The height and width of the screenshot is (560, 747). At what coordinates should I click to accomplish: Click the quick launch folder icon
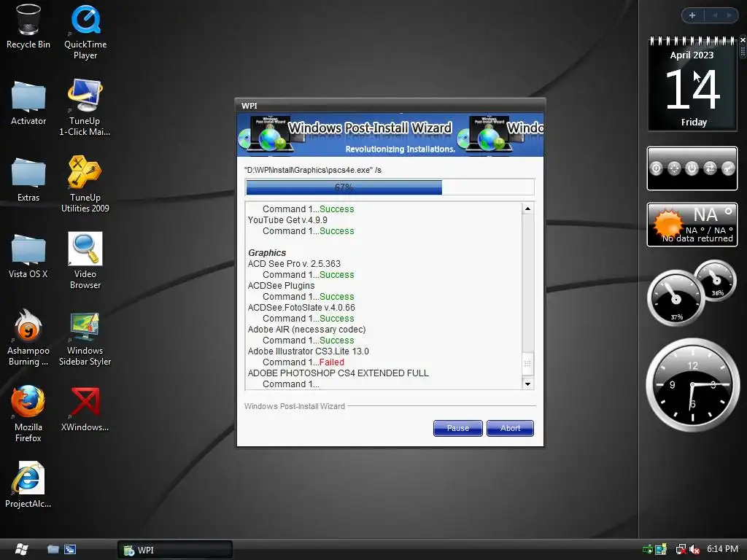pyautogui.click(x=53, y=550)
